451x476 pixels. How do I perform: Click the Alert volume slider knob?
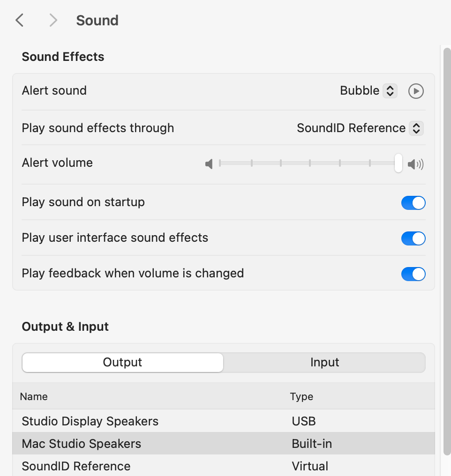pyautogui.click(x=398, y=163)
